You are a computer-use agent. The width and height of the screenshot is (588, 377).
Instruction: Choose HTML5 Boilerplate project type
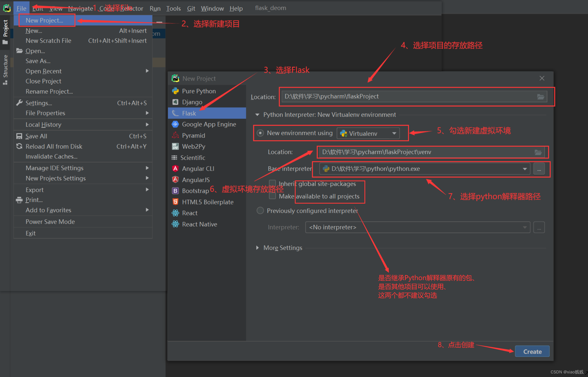[x=207, y=202]
